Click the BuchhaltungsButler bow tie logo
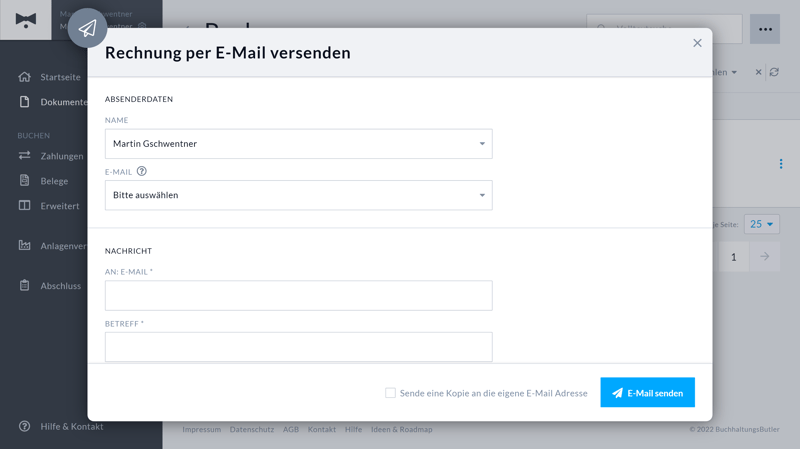 (x=26, y=20)
